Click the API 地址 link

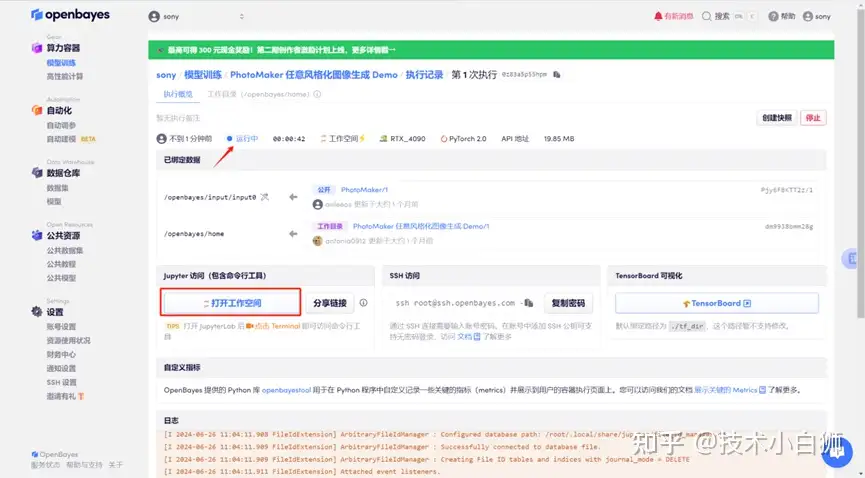(x=515, y=139)
